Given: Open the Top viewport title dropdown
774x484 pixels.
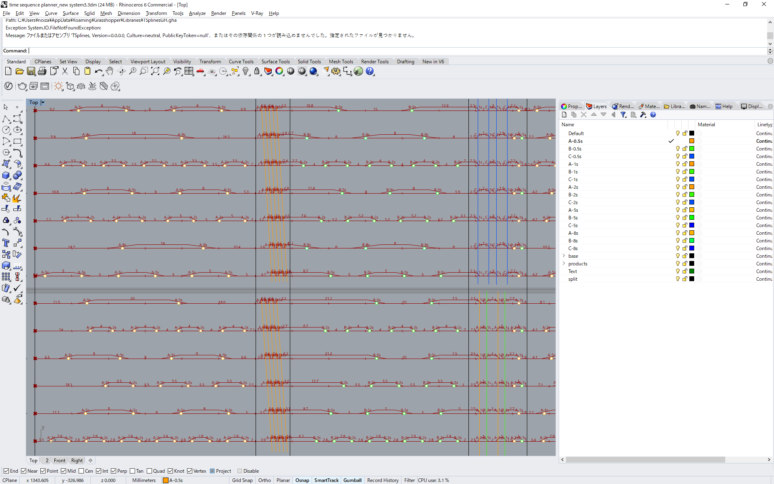Looking at the screenshot, I should coord(42,102).
